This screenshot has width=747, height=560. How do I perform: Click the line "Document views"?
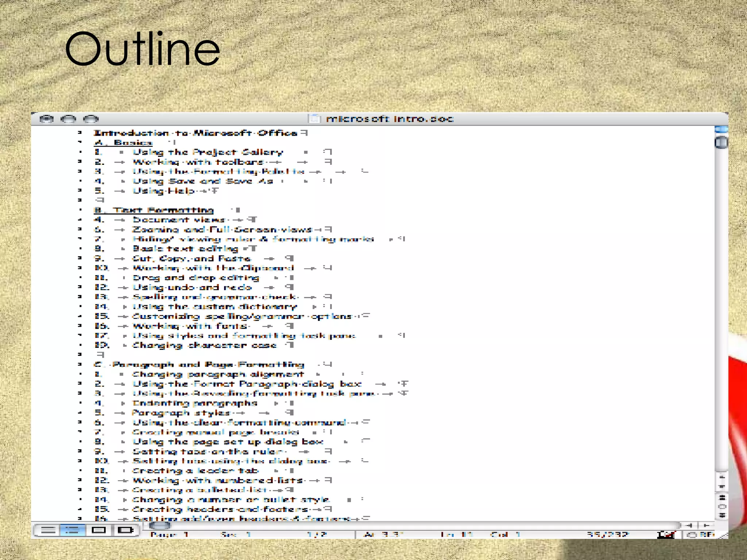pyautogui.click(x=179, y=219)
